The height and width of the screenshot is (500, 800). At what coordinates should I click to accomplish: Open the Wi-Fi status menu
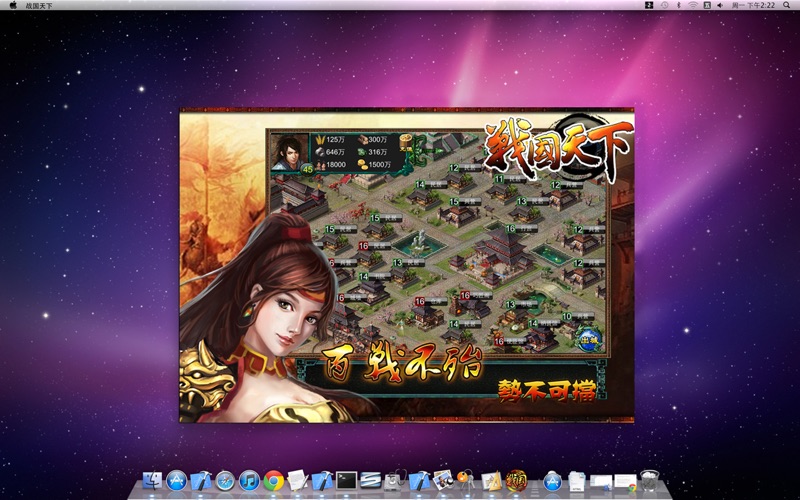pos(693,5)
